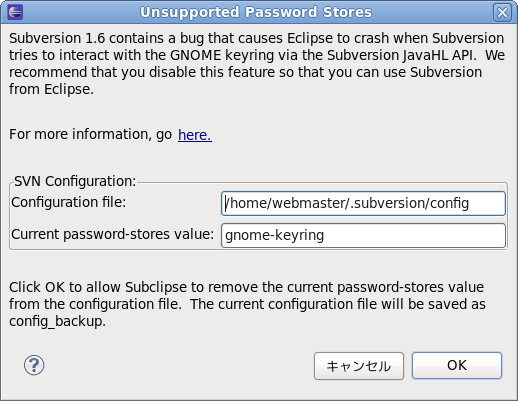
Task: Click the 'from Eclipse.' text in the description
Action: tap(51, 89)
